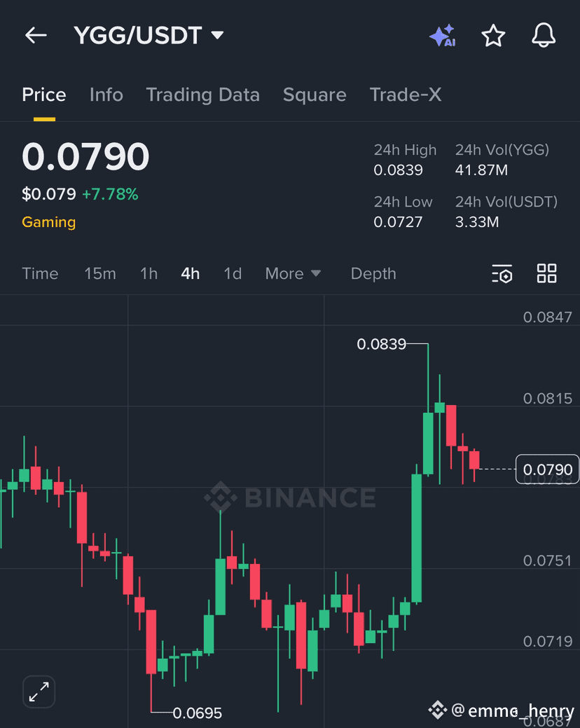
Task: Select the 4h chart interval
Action: tap(191, 273)
